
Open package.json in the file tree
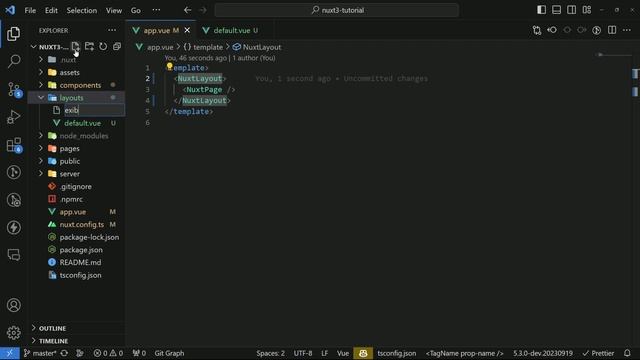81,250
